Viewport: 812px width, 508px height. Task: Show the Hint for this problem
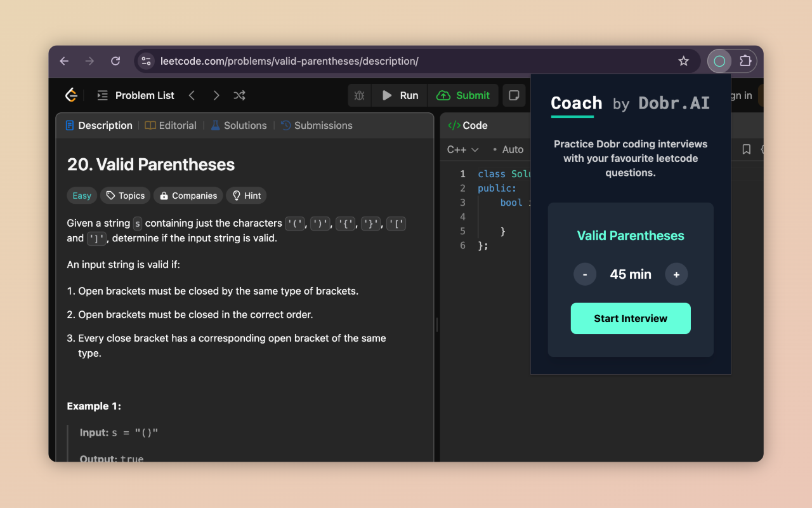click(x=246, y=196)
